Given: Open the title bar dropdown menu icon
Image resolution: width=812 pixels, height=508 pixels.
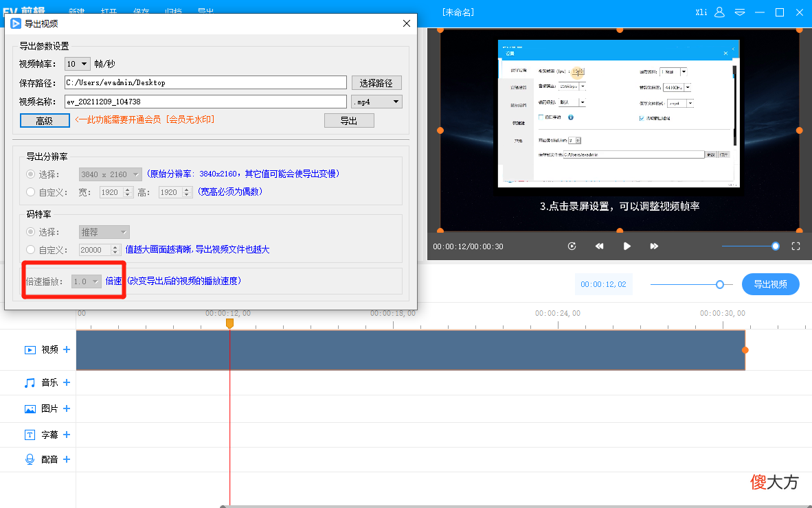Looking at the screenshot, I should coord(739,12).
